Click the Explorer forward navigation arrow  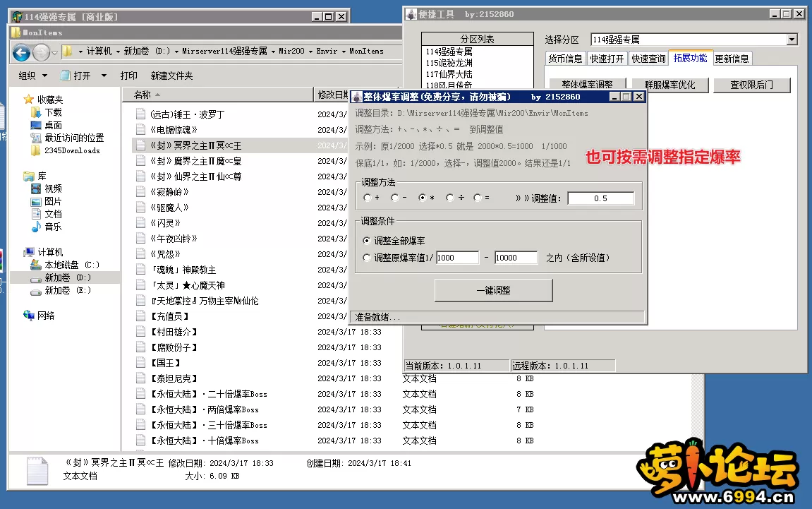(41, 52)
